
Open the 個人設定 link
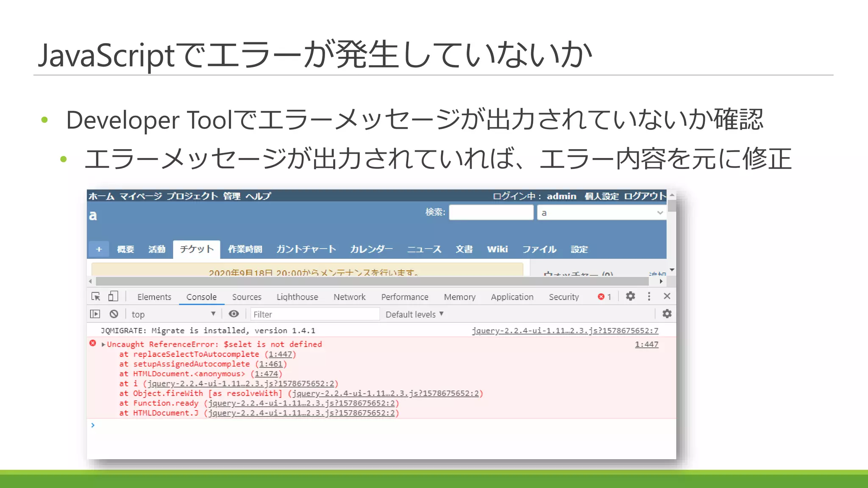tap(601, 196)
